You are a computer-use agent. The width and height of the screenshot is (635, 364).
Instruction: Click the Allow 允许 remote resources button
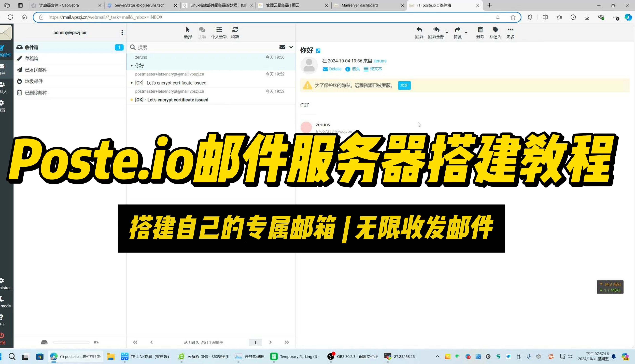[404, 85]
